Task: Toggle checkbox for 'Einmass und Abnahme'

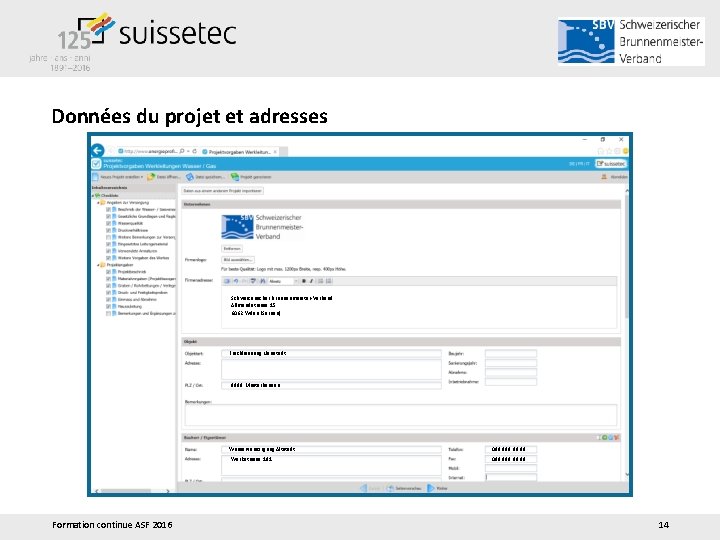Action: pos(108,299)
